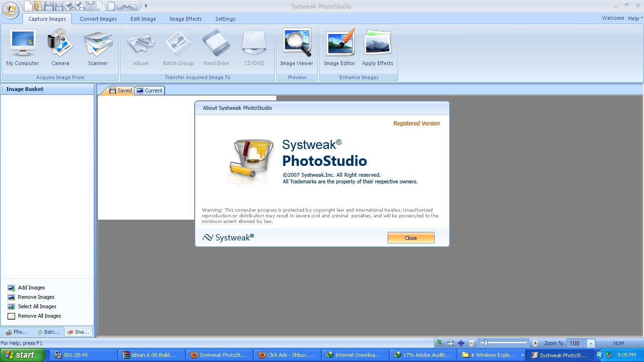Click the Windows start button
This screenshot has width=644, height=362.
click(23, 355)
